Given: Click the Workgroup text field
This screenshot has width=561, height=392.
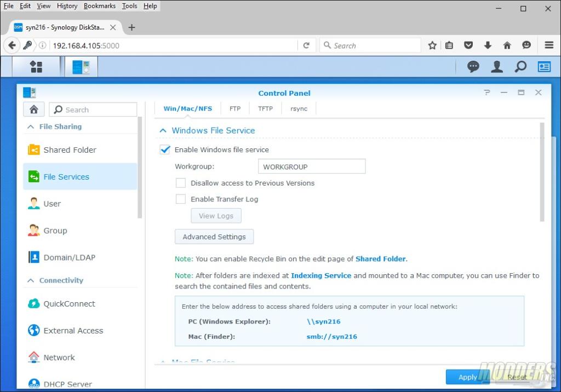Looking at the screenshot, I should point(311,167).
